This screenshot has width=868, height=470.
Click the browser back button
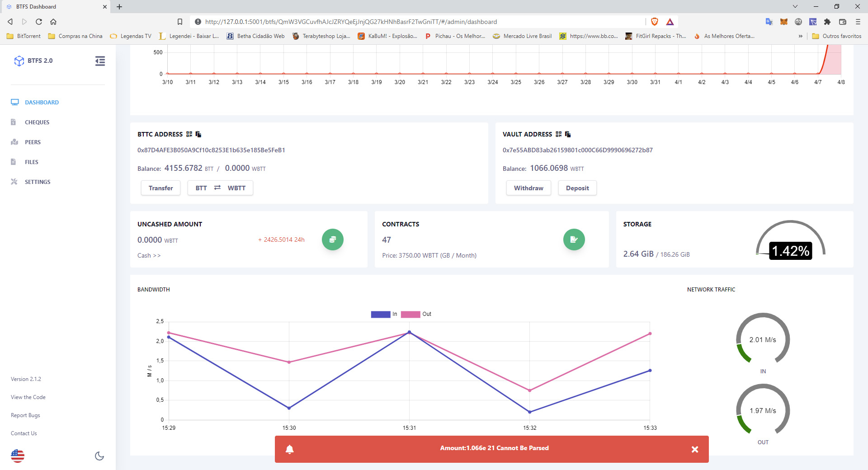(x=10, y=22)
